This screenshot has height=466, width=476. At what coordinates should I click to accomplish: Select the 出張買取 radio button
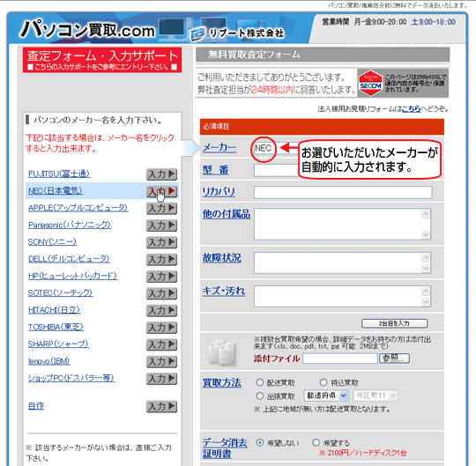259,396
